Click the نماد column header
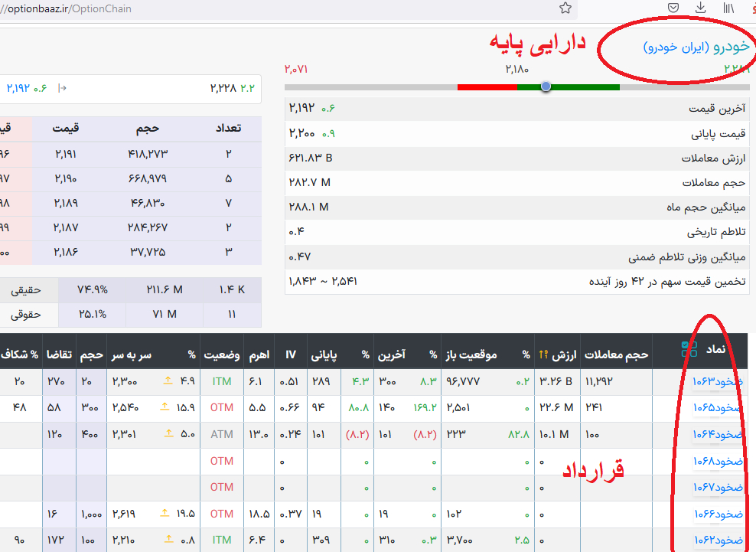The width and height of the screenshot is (756, 552). tap(715, 349)
